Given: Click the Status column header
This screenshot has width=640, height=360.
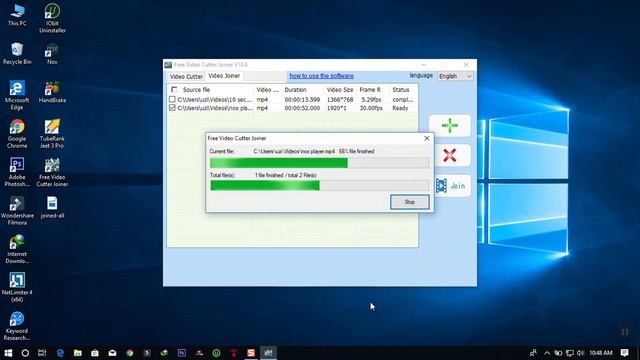Looking at the screenshot, I should 400,89.
